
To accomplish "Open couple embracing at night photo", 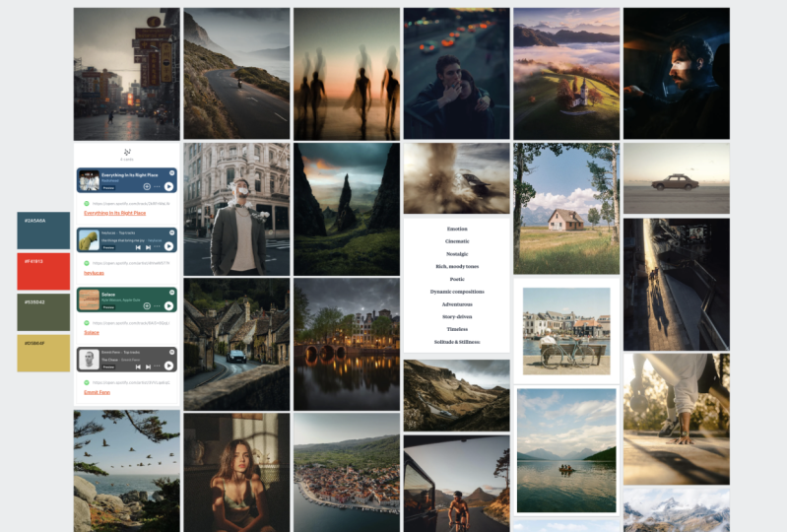I will click(456, 73).
